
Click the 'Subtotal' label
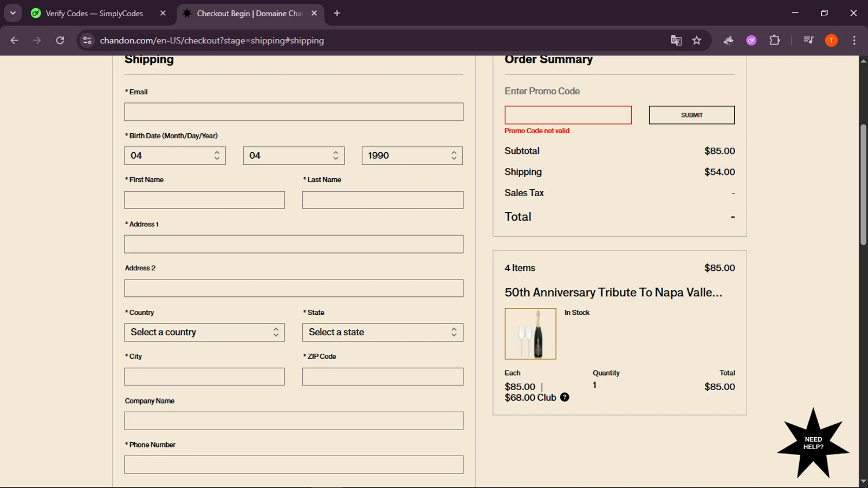522,151
